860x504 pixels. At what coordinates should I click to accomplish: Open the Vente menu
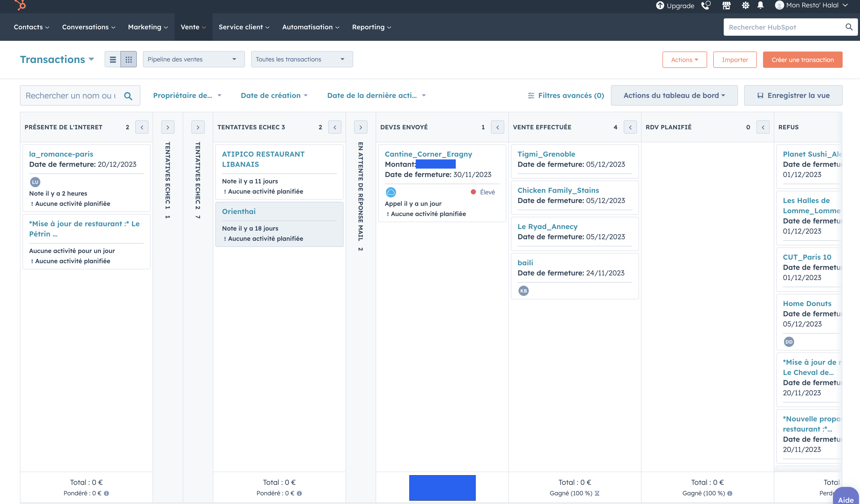[193, 27]
